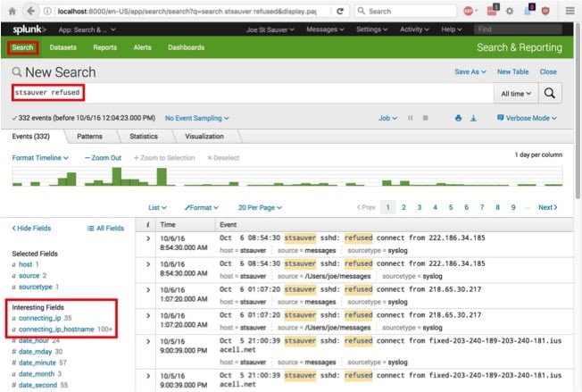
Task: Open the Messages menu
Action: tap(325, 29)
